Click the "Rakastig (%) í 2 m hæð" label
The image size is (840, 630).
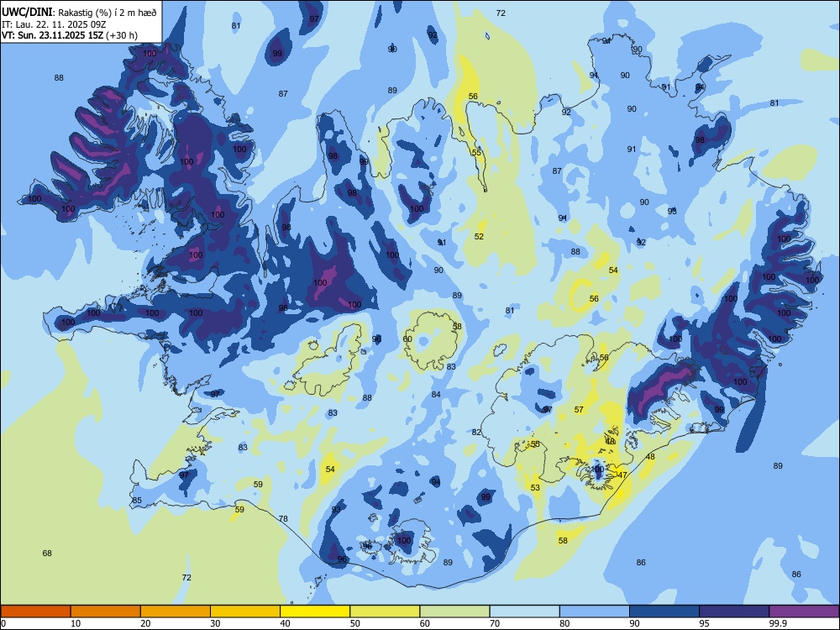pos(108,13)
